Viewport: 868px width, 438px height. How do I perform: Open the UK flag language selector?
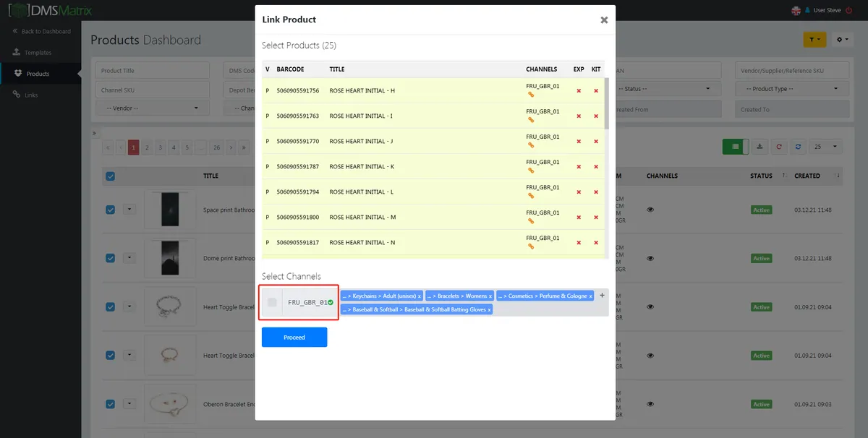click(x=796, y=10)
